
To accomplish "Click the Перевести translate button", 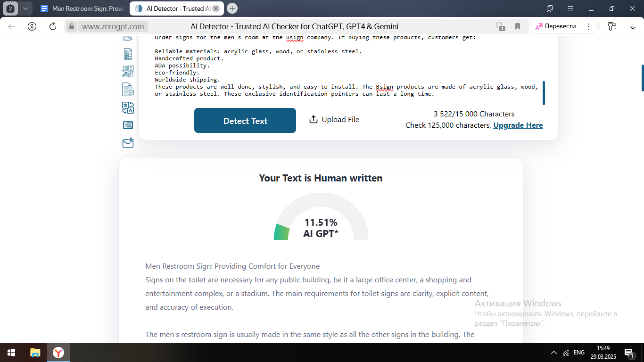I will pos(556,26).
